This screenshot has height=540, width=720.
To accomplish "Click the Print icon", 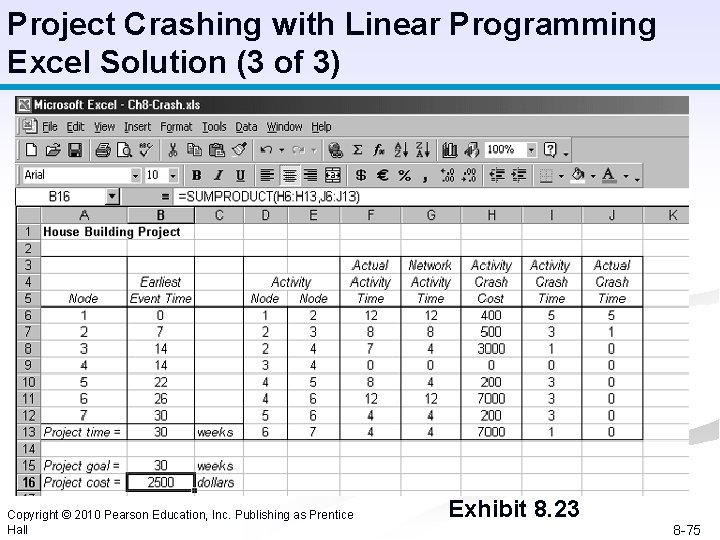I will 103,150.
